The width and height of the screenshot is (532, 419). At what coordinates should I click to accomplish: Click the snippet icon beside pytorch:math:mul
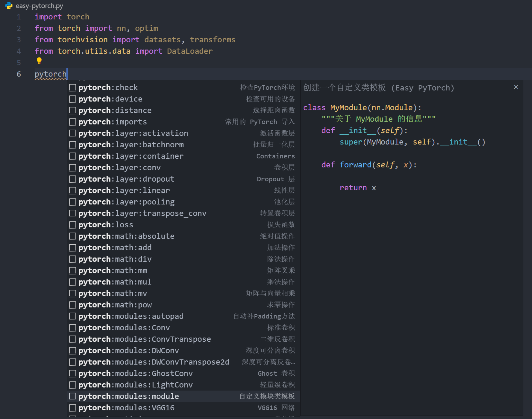[73, 282]
